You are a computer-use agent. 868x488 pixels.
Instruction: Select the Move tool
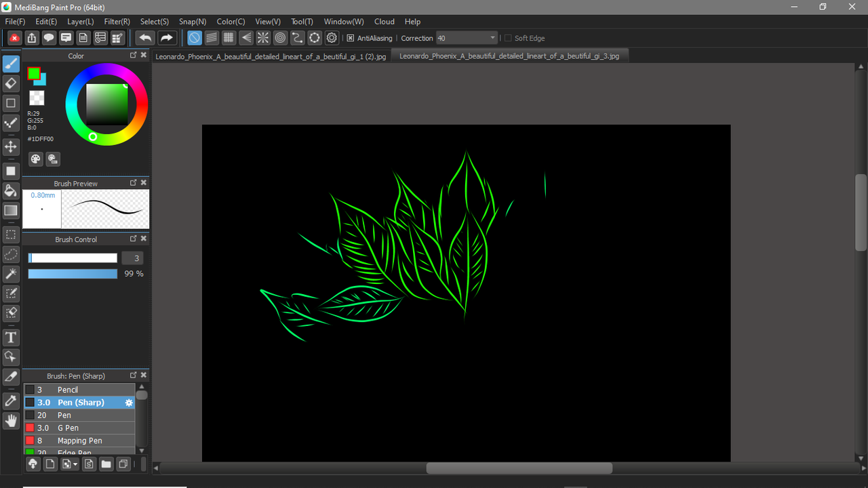[11, 146]
